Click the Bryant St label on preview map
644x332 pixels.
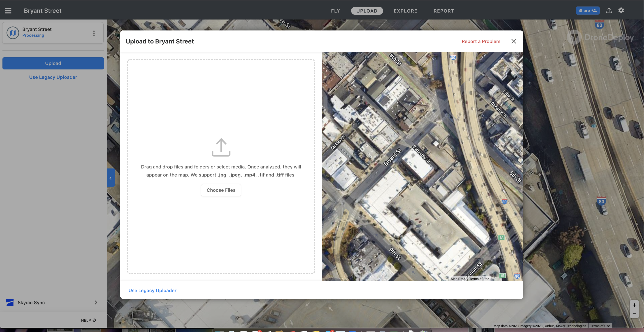coord(392,157)
